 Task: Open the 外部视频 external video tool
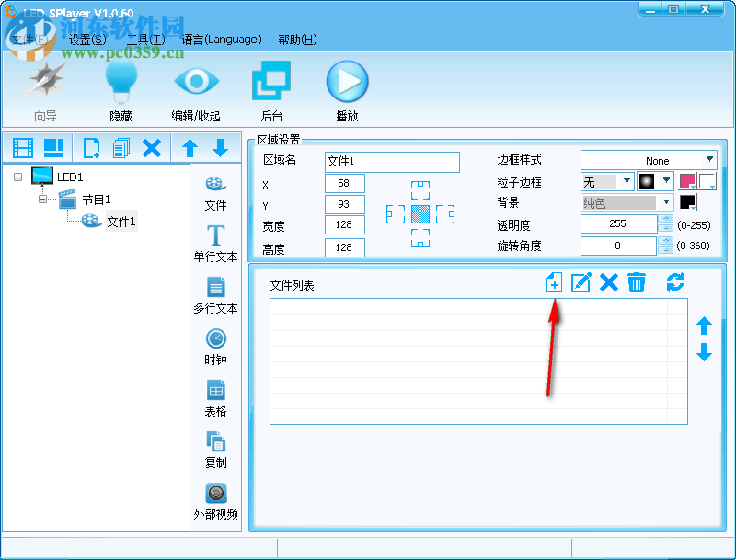(x=215, y=498)
